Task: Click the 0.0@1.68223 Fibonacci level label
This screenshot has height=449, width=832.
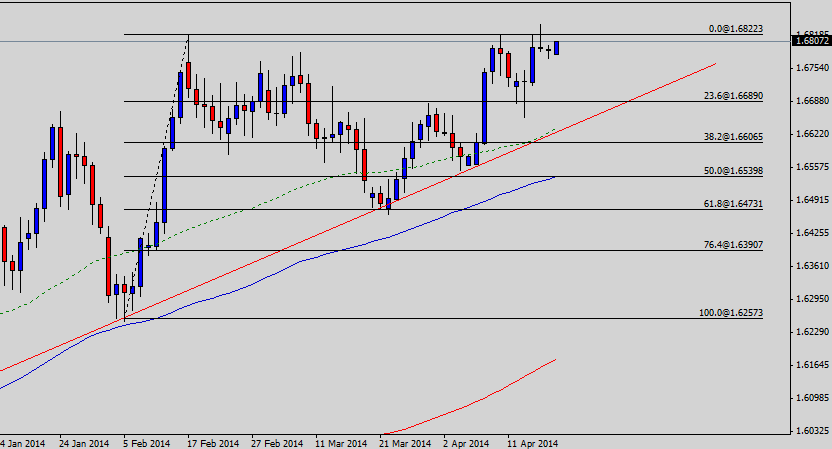Action: pos(735,29)
